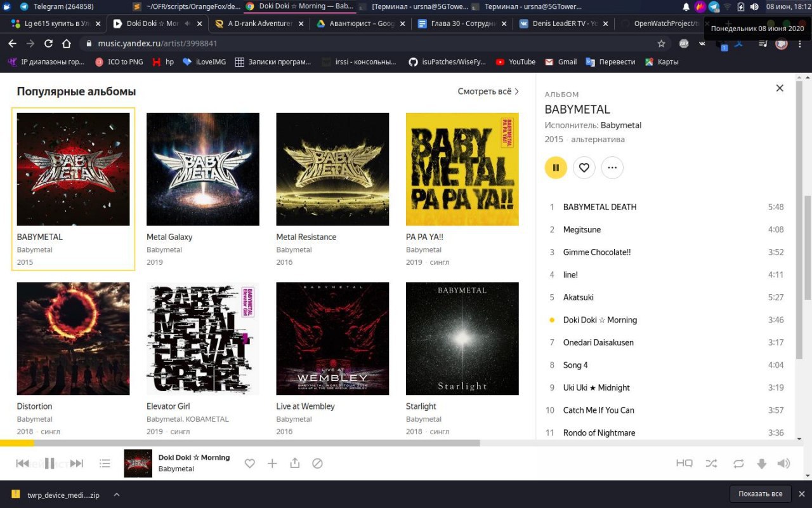Open the play queue list icon

[x=105, y=464]
